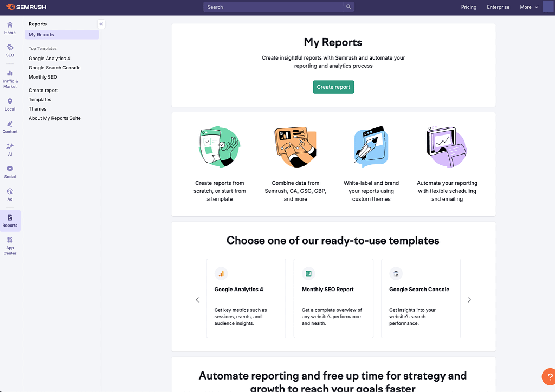Open the orange help button

pos(549,376)
